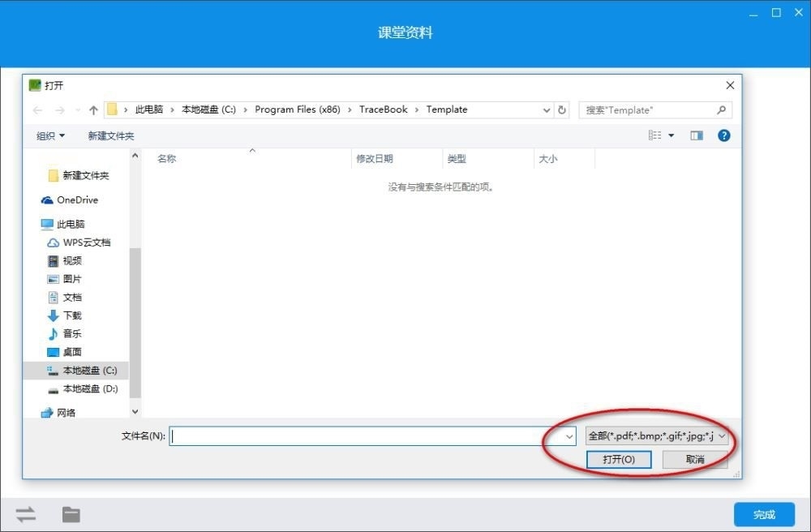Image resolution: width=811 pixels, height=532 pixels.
Task: Click the 视频 film icon
Action: pyautogui.click(x=53, y=260)
